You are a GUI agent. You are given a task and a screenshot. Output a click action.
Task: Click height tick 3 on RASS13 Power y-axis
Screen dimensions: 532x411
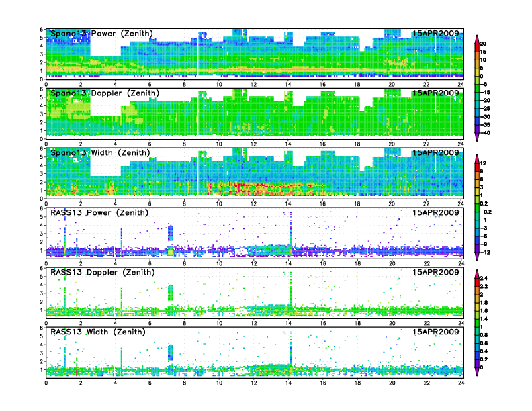coord(42,234)
